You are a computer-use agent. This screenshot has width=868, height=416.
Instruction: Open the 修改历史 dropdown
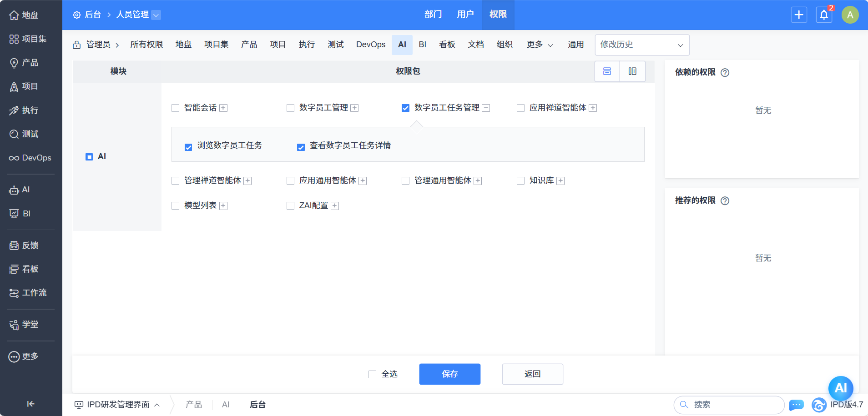pyautogui.click(x=642, y=45)
